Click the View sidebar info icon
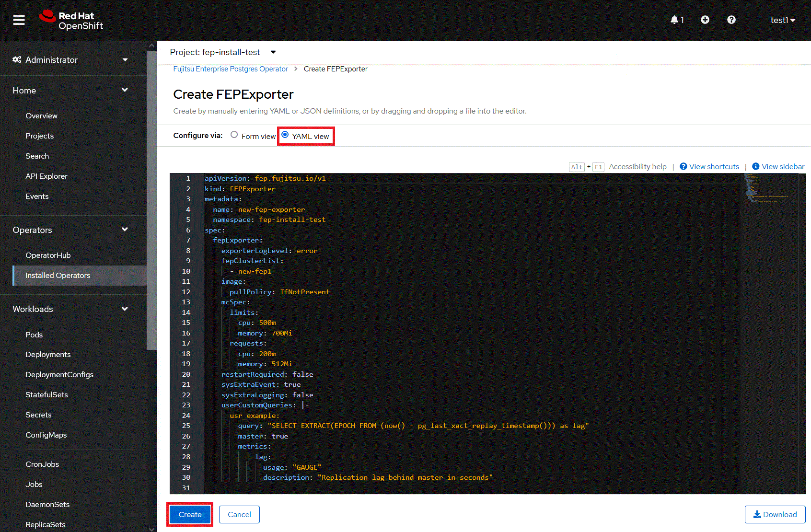This screenshot has width=811, height=532. pos(756,166)
